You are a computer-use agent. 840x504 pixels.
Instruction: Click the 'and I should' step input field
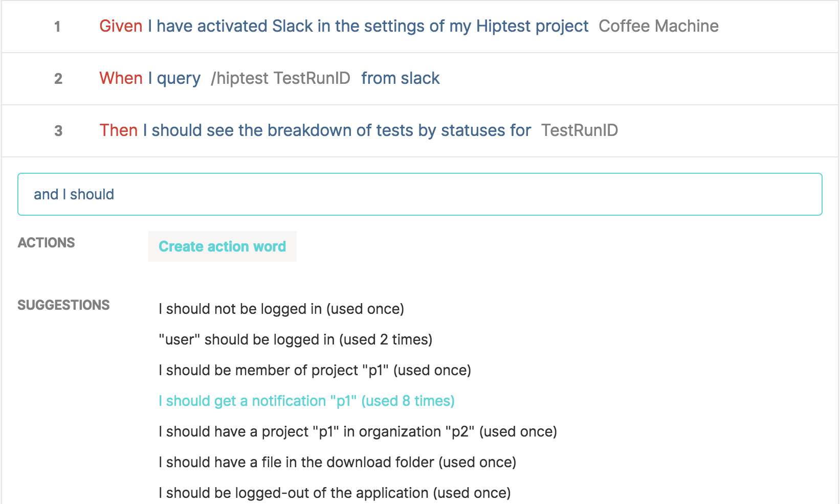pos(419,194)
